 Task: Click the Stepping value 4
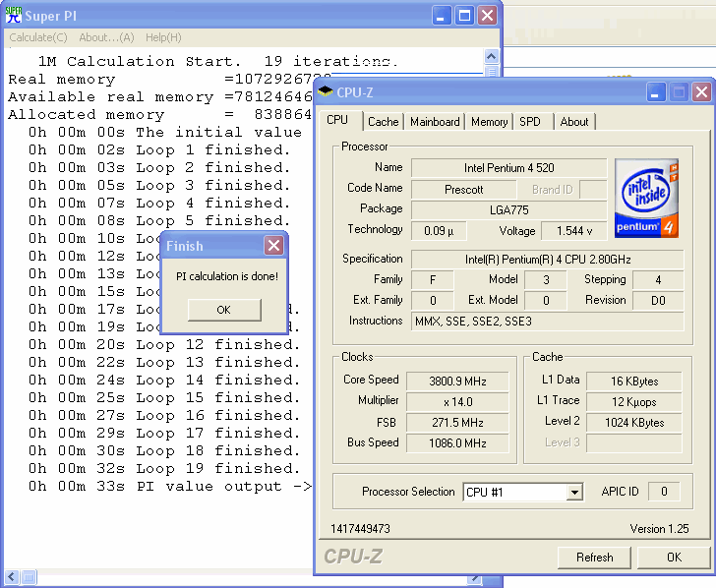[658, 280]
